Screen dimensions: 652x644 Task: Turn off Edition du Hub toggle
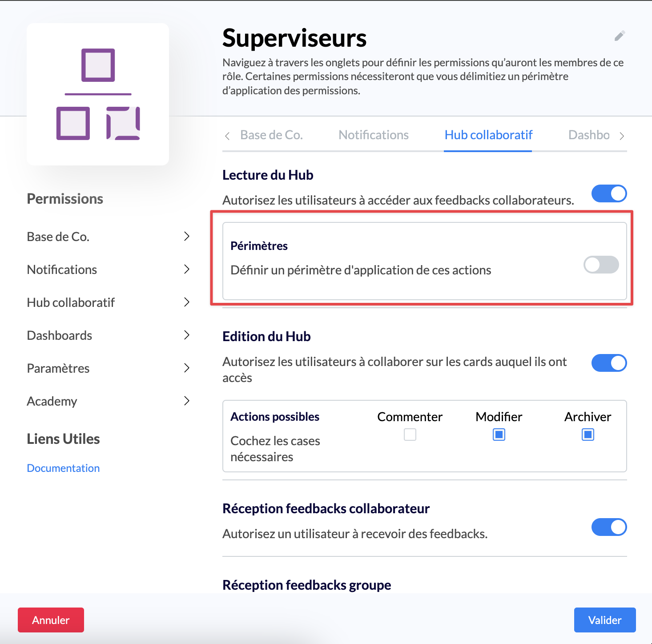[x=609, y=363]
